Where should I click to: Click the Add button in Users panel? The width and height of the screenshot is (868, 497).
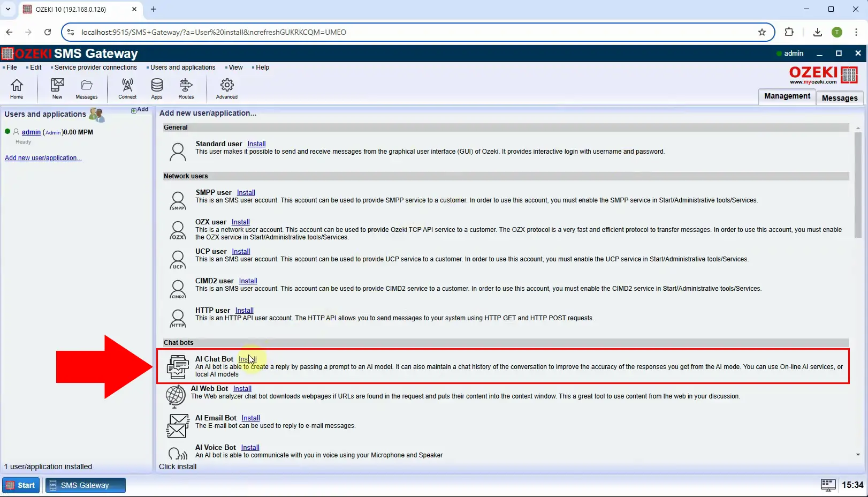click(x=140, y=110)
